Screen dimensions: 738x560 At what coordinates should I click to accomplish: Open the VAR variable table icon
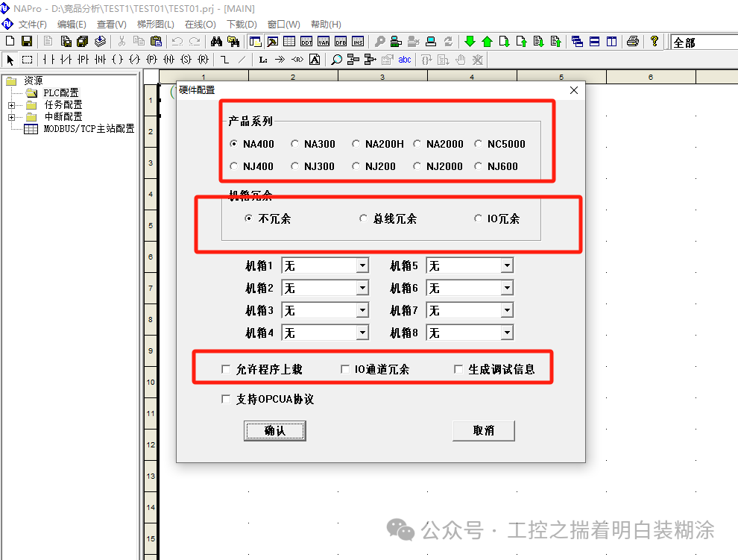click(324, 42)
